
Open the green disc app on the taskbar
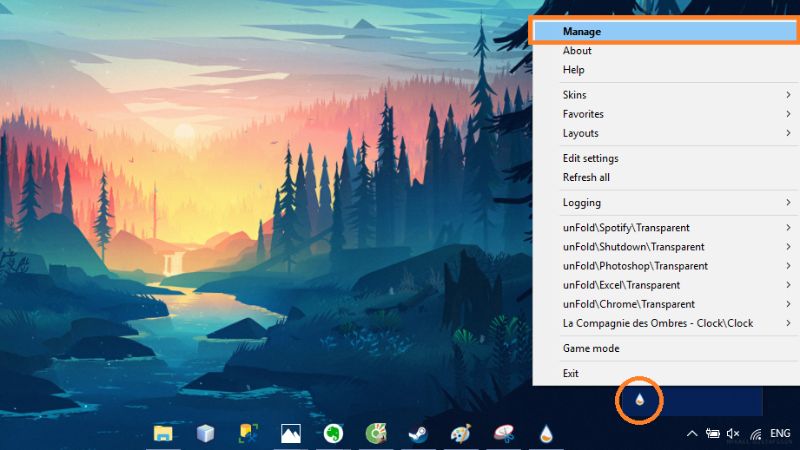(x=376, y=434)
